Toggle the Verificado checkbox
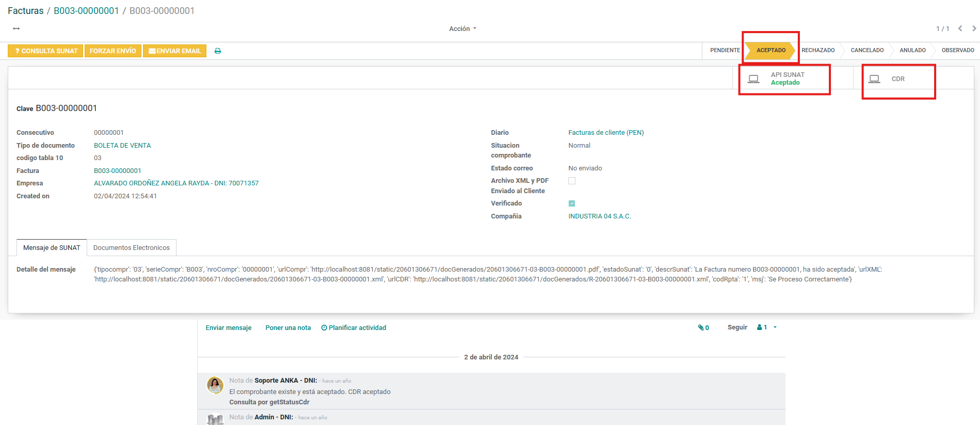Screen dimensions: 980x425 coord(572,203)
